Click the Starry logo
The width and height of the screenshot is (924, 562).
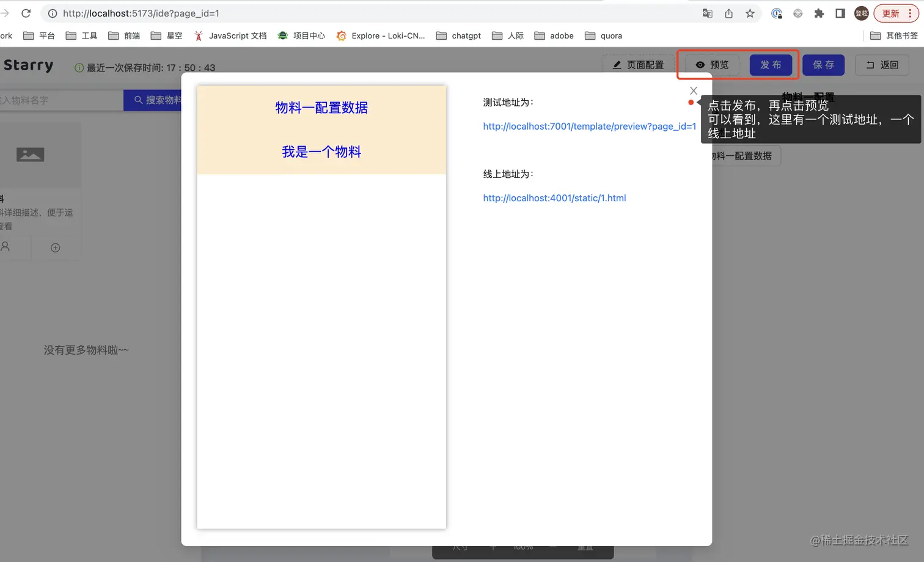[x=28, y=65]
